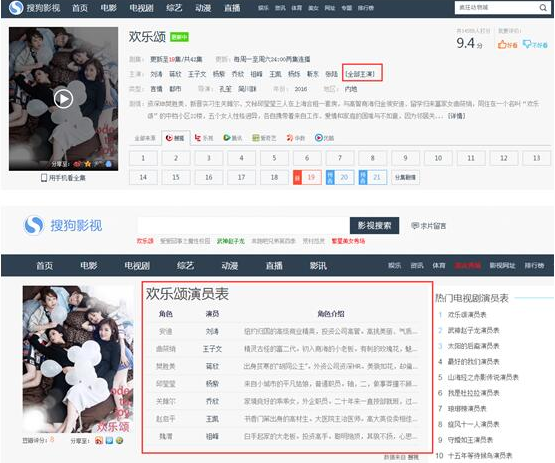Click actor 祖峰 in the cast table

coord(212,436)
